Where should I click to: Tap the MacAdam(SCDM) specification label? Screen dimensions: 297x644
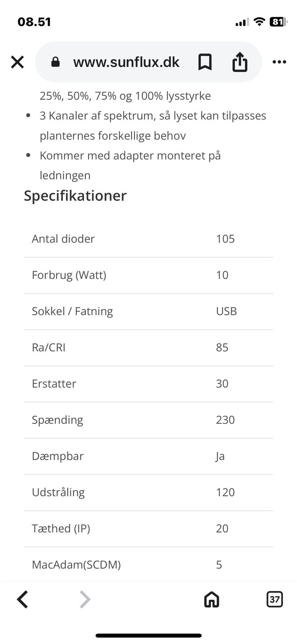click(x=76, y=564)
